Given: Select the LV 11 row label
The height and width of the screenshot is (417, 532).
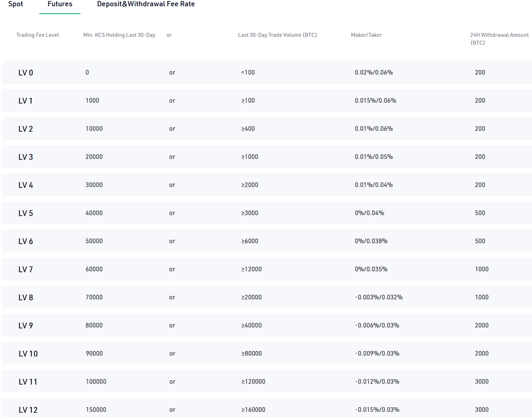Looking at the screenshot, I should (x=28, y=382).
